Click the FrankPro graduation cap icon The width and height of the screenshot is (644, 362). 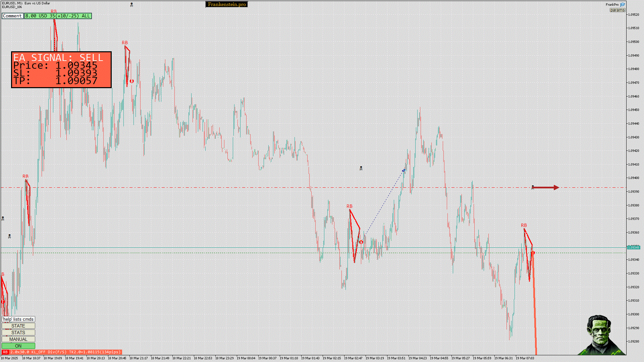(x=623, y=5)
